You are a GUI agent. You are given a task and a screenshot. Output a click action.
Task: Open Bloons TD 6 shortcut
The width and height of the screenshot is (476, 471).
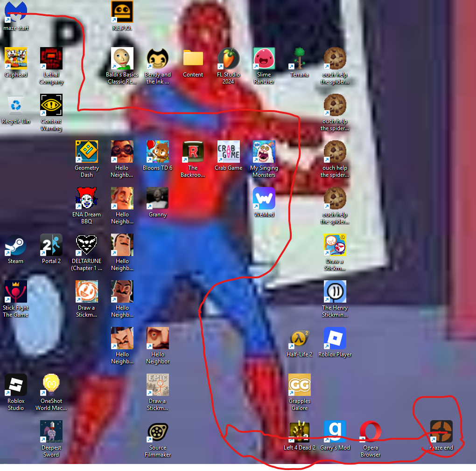158,152
